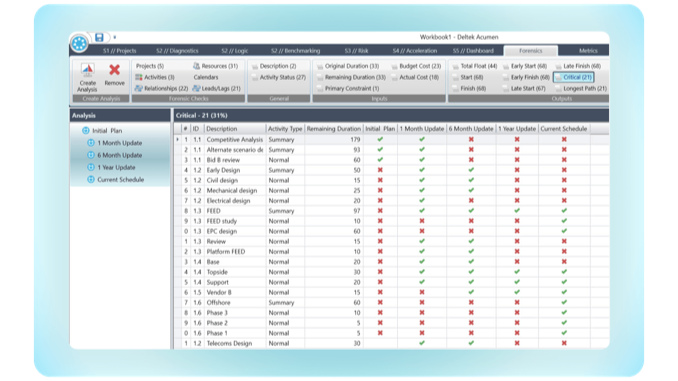678x381 pixels.
Task: Click the Save floppy disk icon
Action: click(x=99, y=37)
